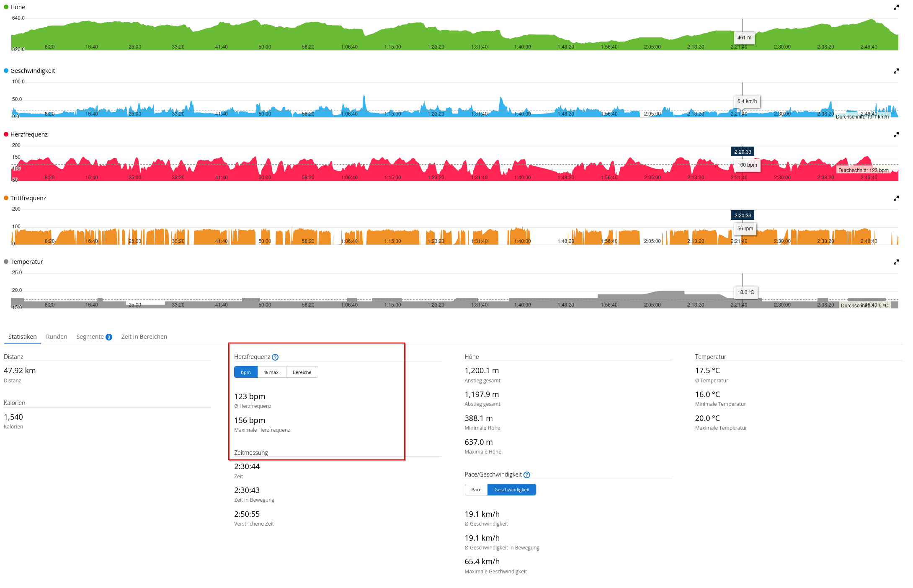Screen dimensions: 913x588
Task: Switch heart rate display to Bereiche
Action: pos(302,372)
